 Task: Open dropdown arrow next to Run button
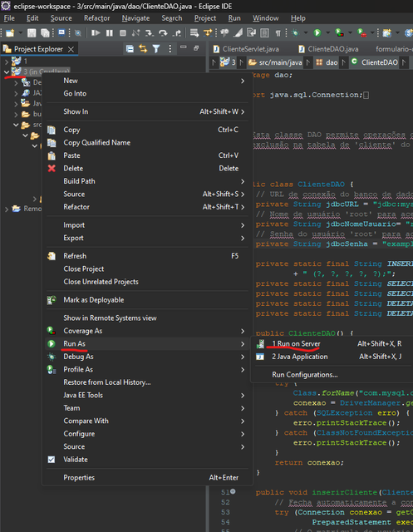[x=327, y=32]
